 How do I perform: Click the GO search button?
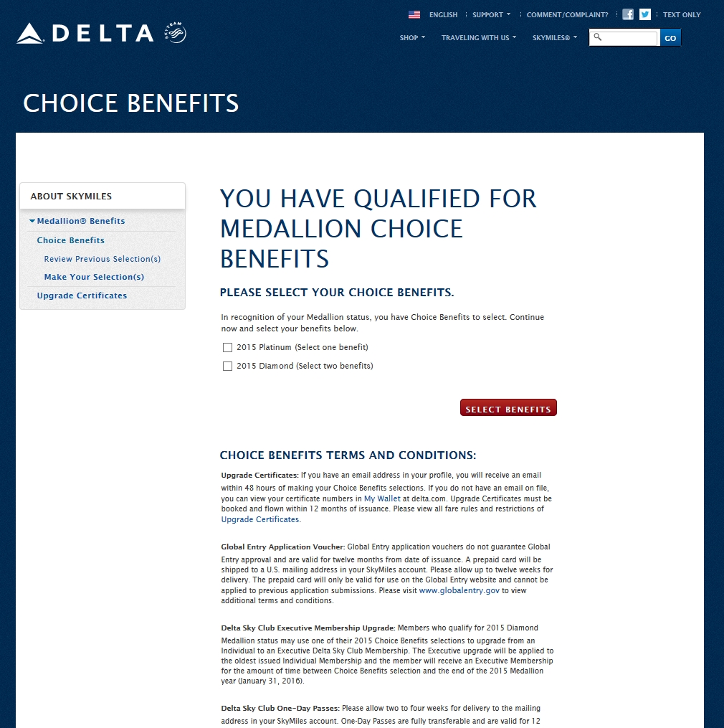click(x=670, y=37)
